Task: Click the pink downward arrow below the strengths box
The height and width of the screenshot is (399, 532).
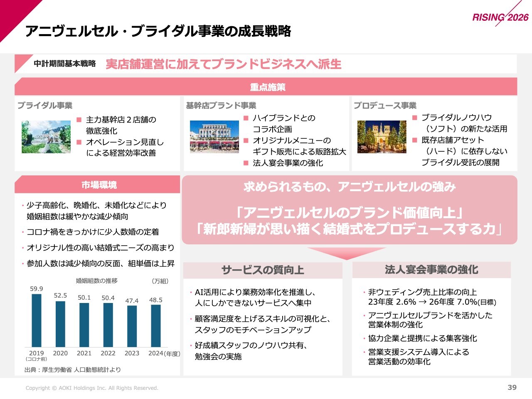Action: pyautogui.click(x=346, y=253)
